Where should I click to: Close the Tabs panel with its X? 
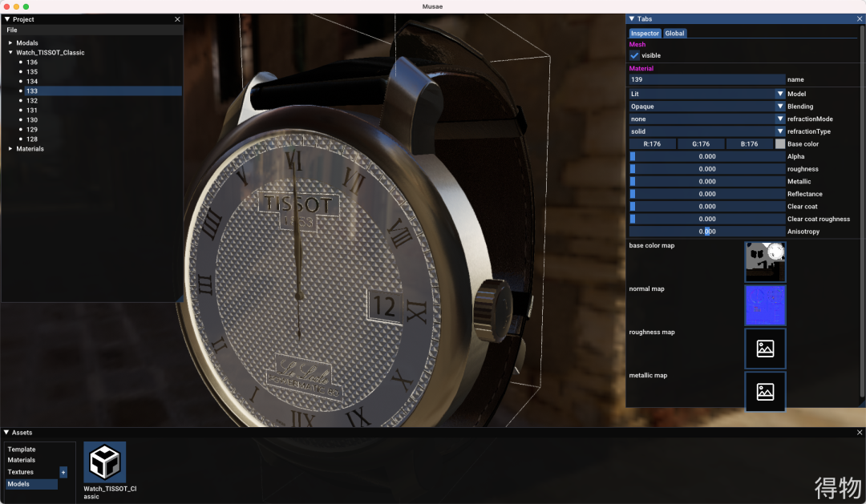pos(860,18)
